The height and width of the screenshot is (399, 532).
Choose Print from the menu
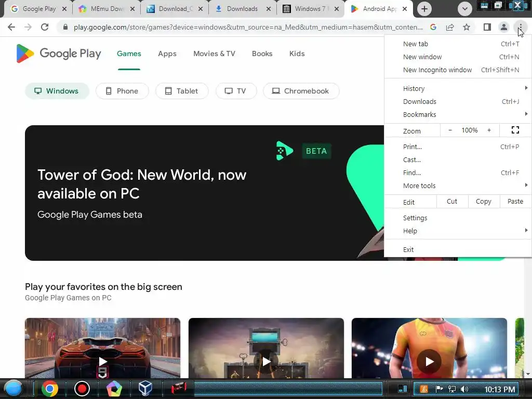coord(458,147)
